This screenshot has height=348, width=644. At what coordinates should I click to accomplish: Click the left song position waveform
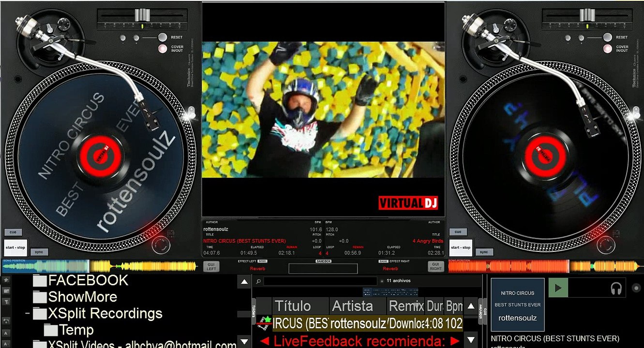pyautogui.click(x=100, y=266)
